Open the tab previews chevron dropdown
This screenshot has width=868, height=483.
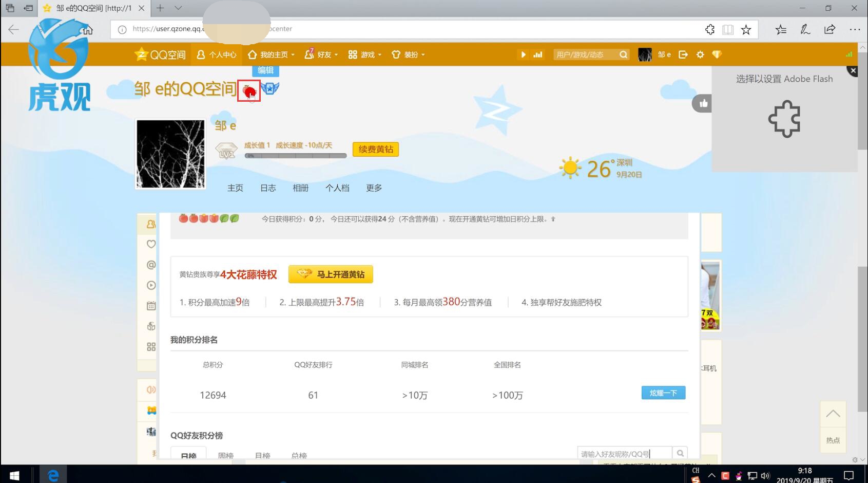[178, 8]
